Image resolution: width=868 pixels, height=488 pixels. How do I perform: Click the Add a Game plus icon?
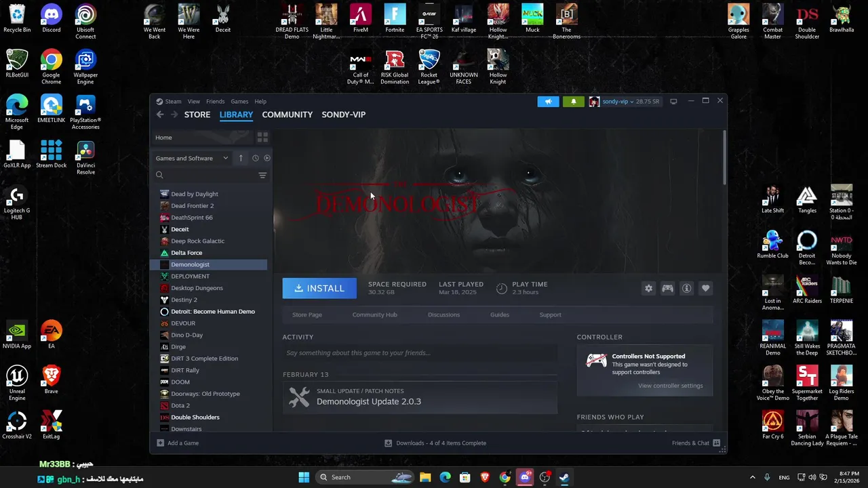[x=160, y=443]
